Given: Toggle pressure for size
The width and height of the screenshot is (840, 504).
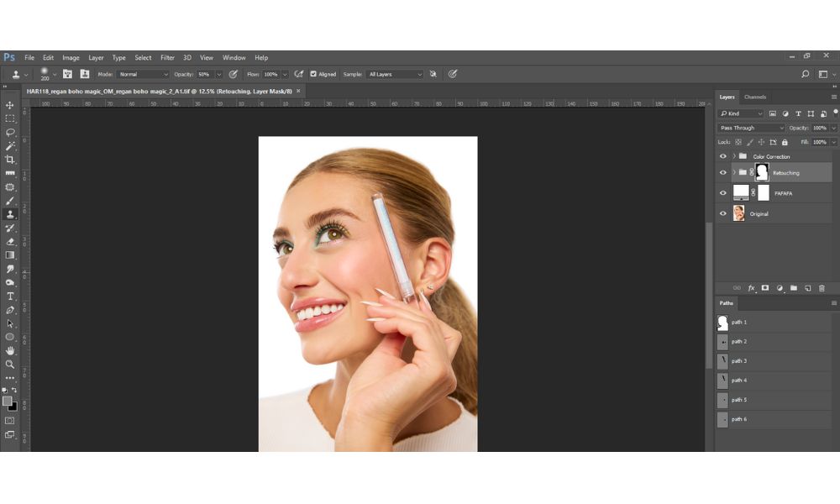Looking at the screenshot, I should [453, 75].
